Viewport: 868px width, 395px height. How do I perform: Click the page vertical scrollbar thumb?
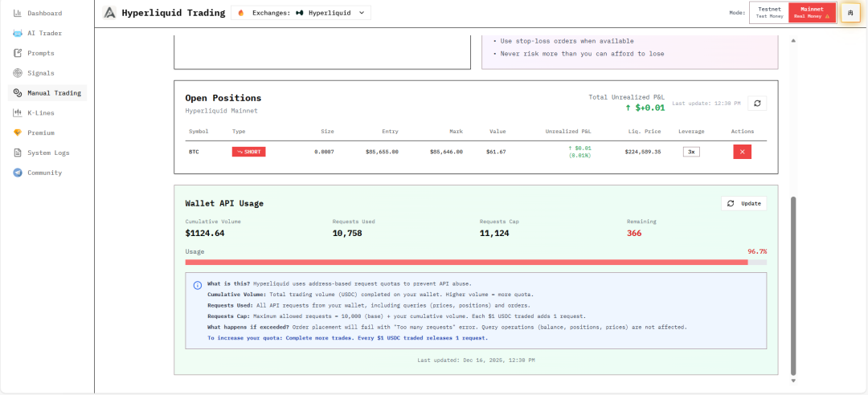pyautogui.click(x=792, y=285)
